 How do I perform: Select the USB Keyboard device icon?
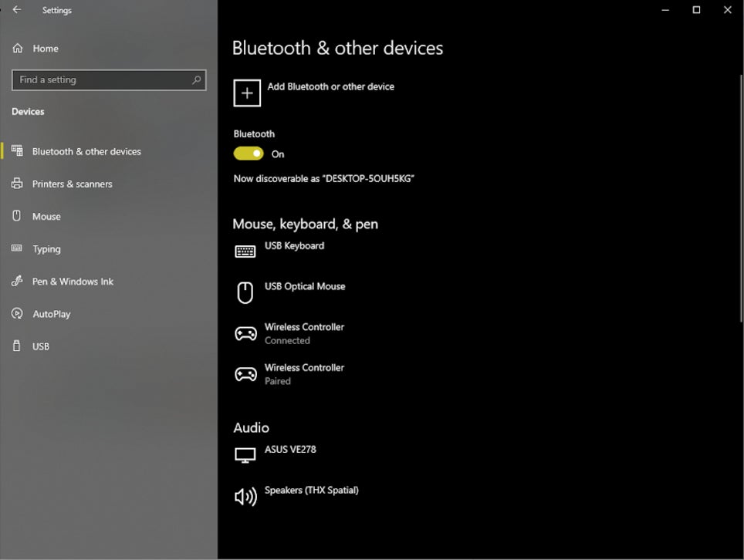(x=245, y=250)
